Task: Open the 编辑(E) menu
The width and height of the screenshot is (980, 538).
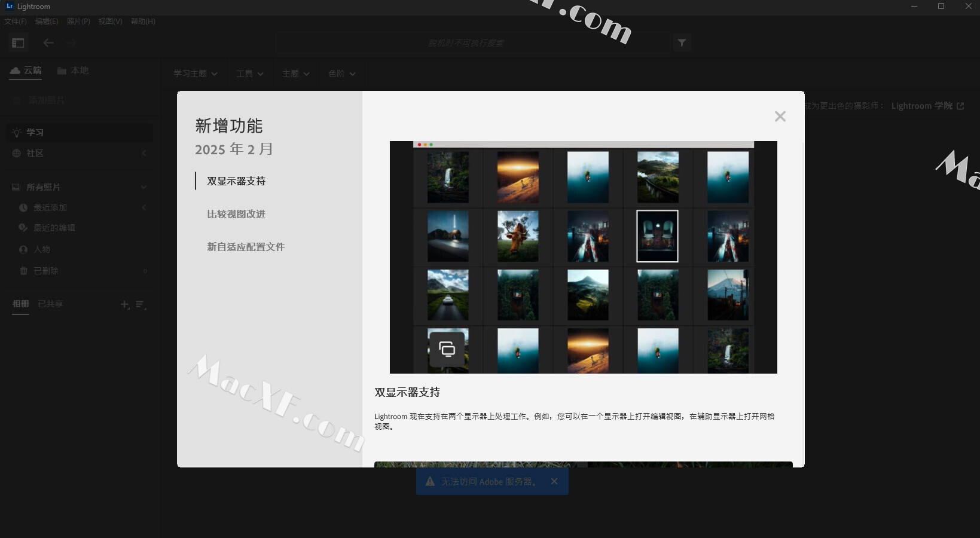Action: click(x=47, y=22)
